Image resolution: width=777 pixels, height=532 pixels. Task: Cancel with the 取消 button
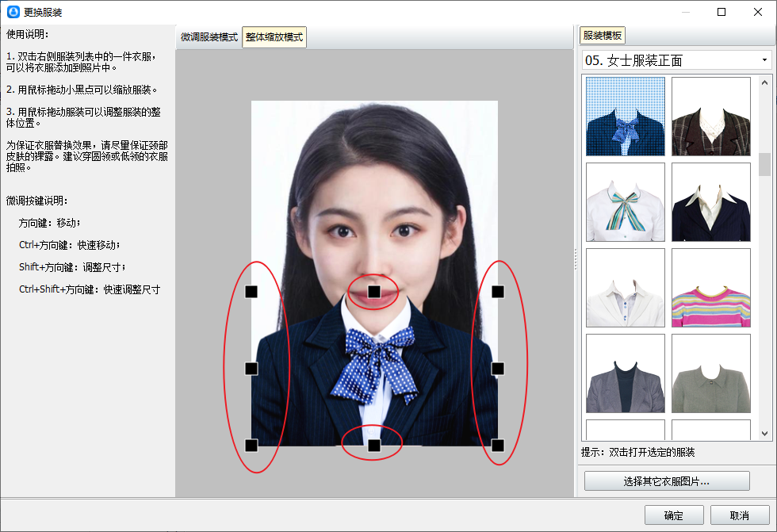click(x=740, y=515)
